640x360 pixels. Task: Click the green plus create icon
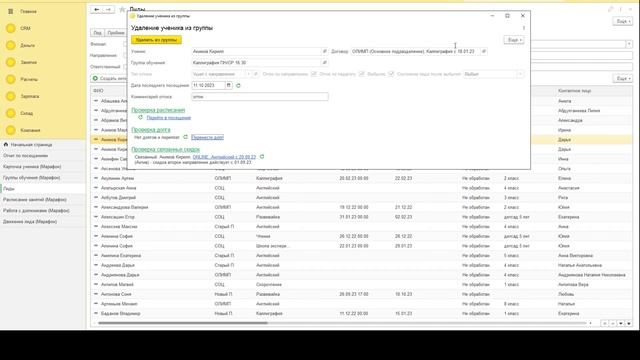pyautogui.click(x=95, y=78)
